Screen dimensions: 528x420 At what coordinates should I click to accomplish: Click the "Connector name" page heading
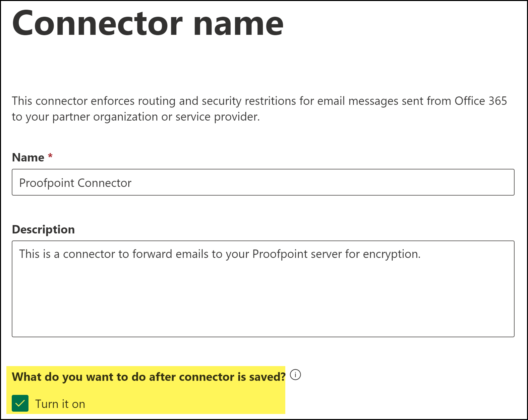click(x=148, y=23)
